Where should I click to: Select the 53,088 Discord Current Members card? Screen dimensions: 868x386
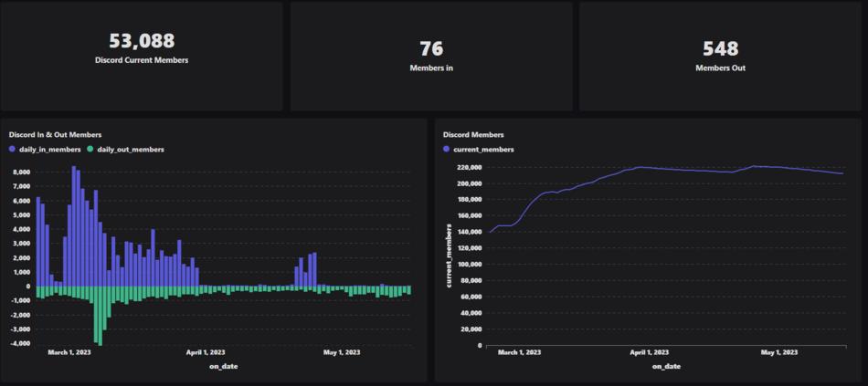(142, 56)
